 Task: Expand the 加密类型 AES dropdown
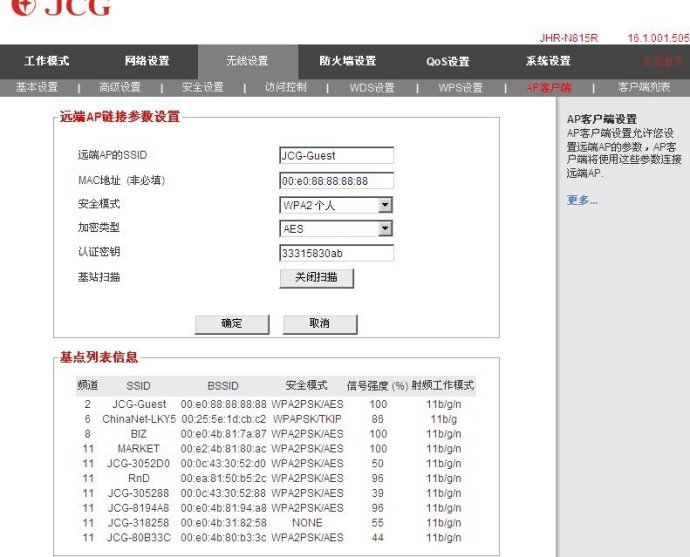(x=336, y=229)
